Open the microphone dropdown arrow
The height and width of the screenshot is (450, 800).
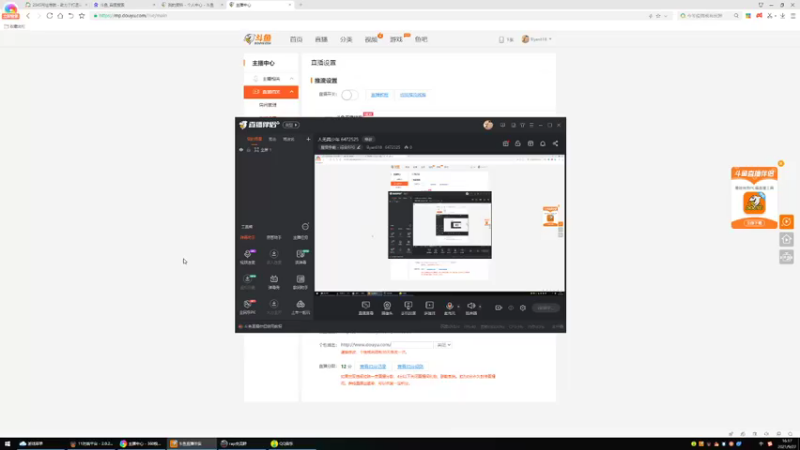coord(458,307)
